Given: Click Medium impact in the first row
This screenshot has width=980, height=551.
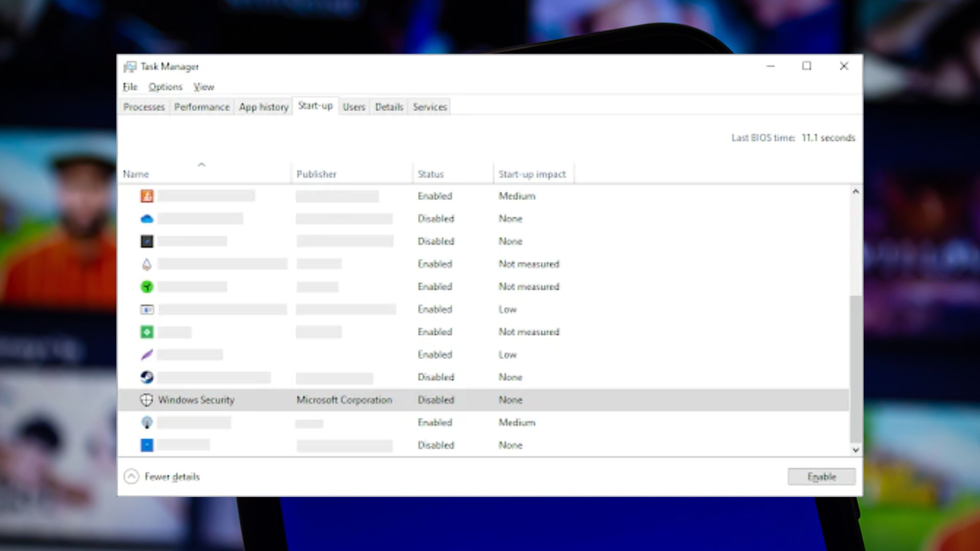Looking at the screenshot, I should coord(517,196).
